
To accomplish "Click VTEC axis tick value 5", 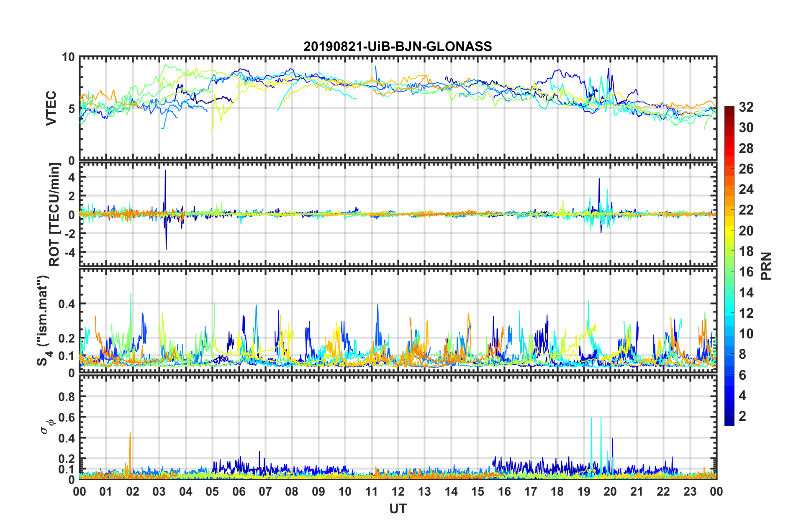I will 72,109.
